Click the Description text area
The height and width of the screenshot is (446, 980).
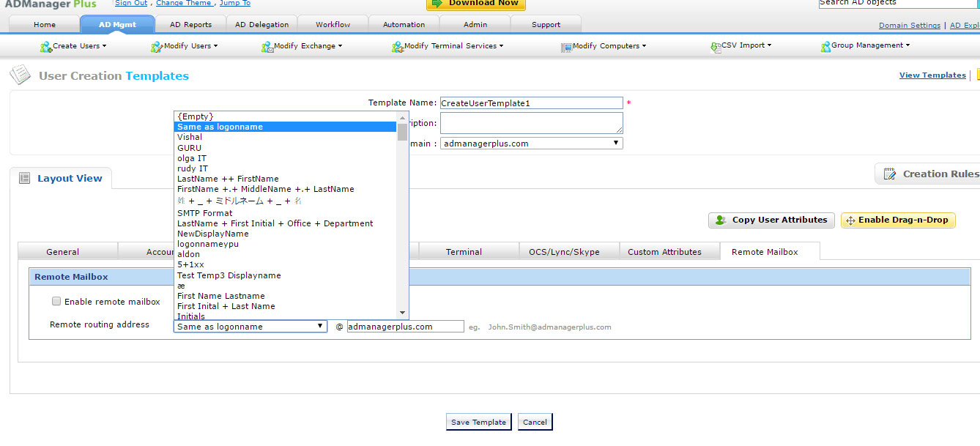531,123
